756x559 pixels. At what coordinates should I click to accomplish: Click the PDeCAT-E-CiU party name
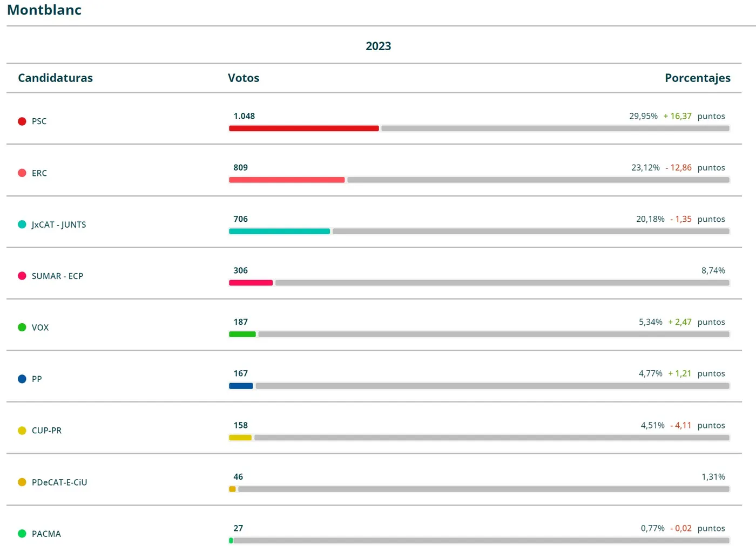point(59,482)
